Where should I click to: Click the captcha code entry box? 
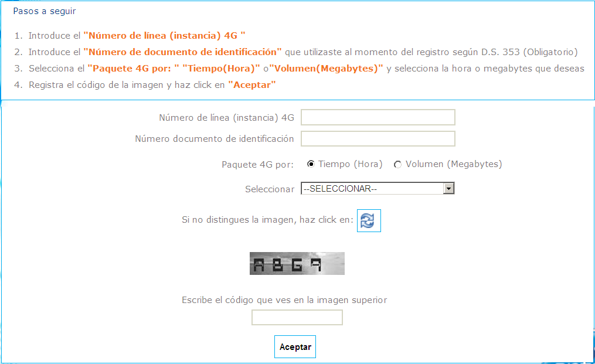[x=297, y=317]
